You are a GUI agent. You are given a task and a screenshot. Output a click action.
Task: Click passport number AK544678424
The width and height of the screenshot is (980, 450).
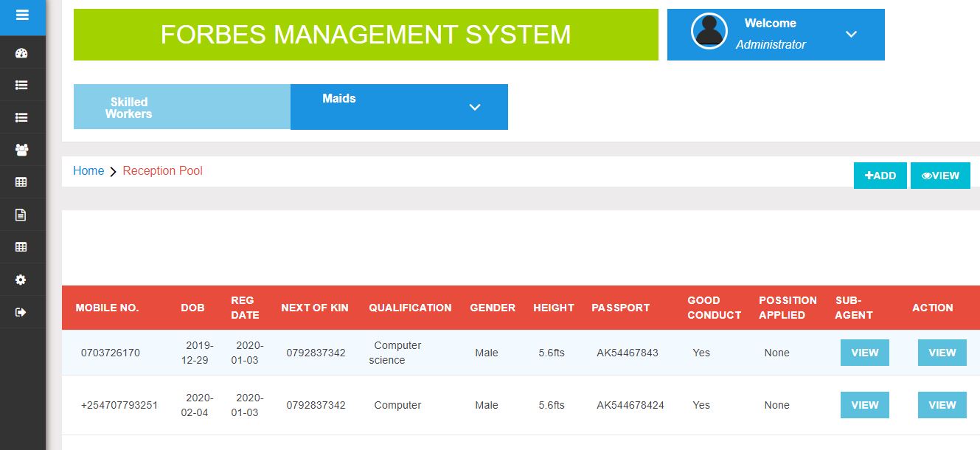[630, 405]
